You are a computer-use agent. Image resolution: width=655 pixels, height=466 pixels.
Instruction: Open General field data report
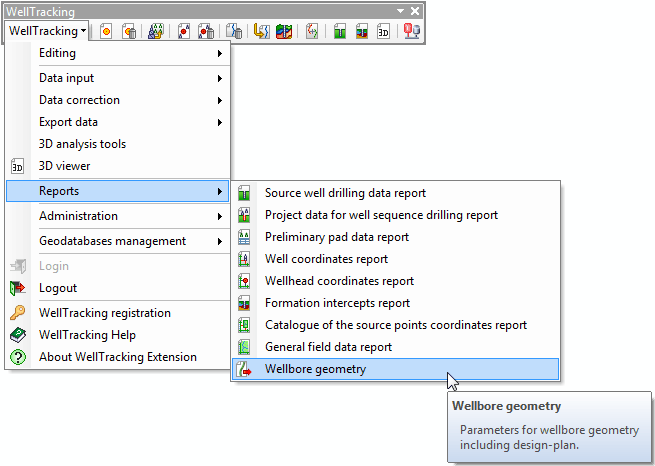(x=396, y=347)
